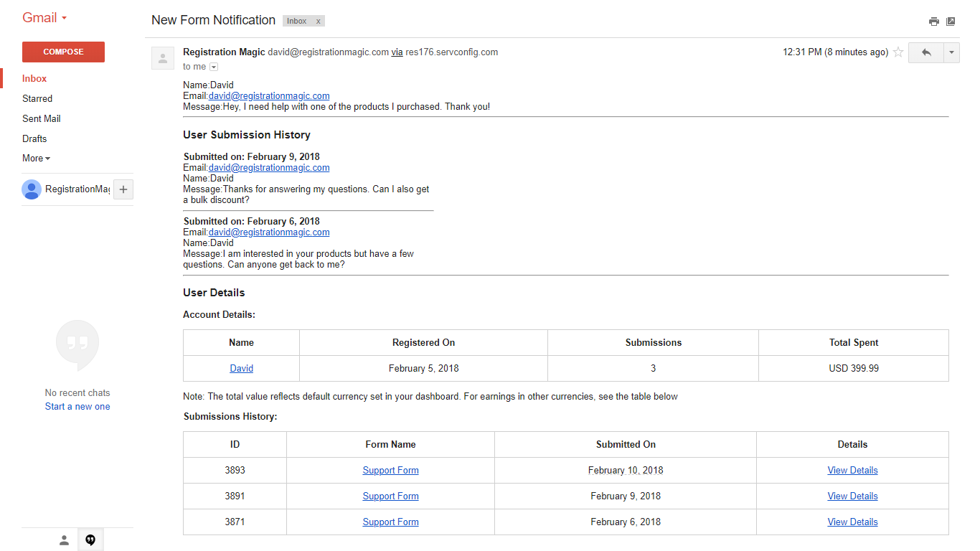This screenshot has width=980, height=551.
Task: Go to Sent Mail folder
Action: tap(42, 119)
